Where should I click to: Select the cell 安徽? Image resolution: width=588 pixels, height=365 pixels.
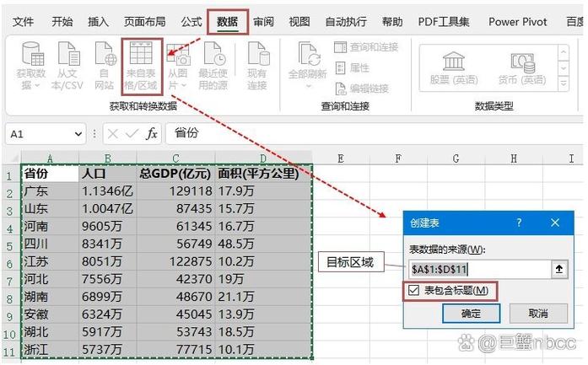[50, 314]
